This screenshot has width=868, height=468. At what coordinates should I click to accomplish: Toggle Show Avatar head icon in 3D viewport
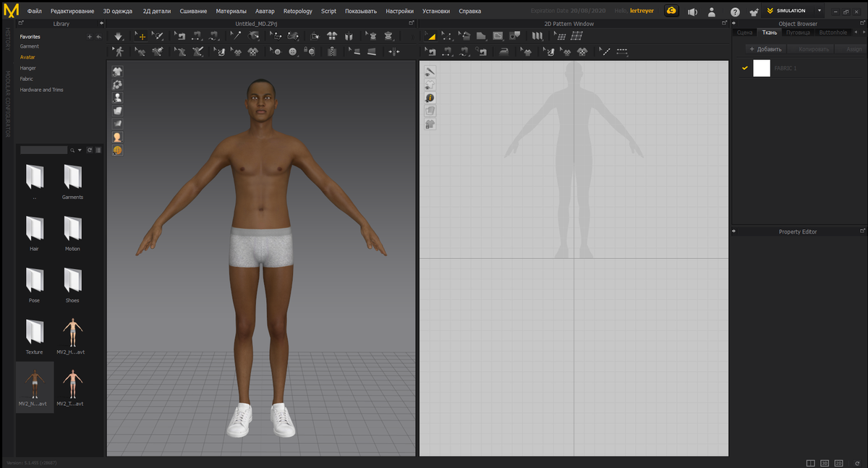(117, 137)
